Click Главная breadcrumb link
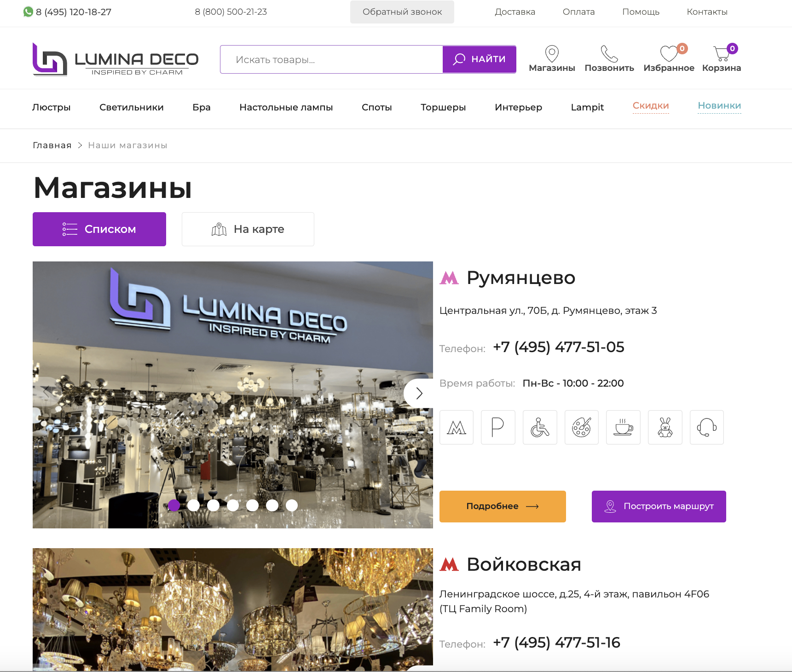Image resolution: width=792 pixels, height=672 pixels. tap(52, 145)
